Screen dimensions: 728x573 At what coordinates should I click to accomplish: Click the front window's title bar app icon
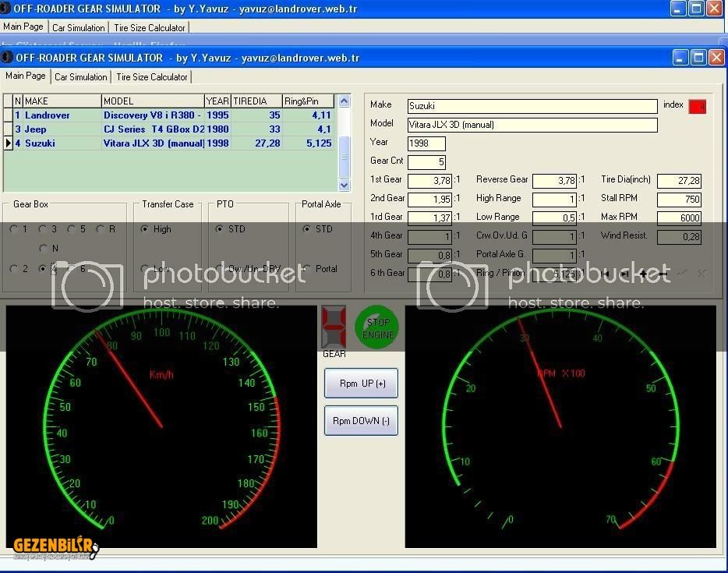[x=7, y=58]
